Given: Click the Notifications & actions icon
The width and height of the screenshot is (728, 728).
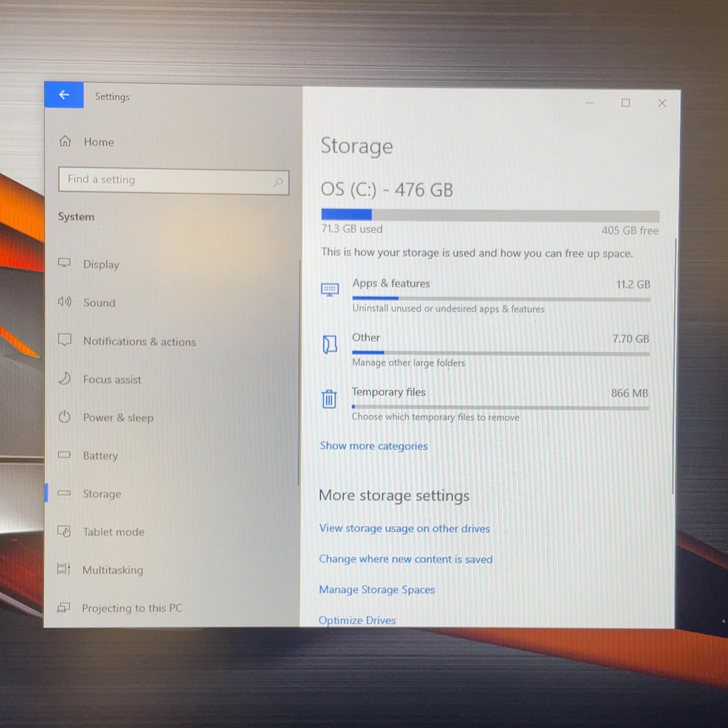Looking at the screenshot, I should [x=64, y=340].
